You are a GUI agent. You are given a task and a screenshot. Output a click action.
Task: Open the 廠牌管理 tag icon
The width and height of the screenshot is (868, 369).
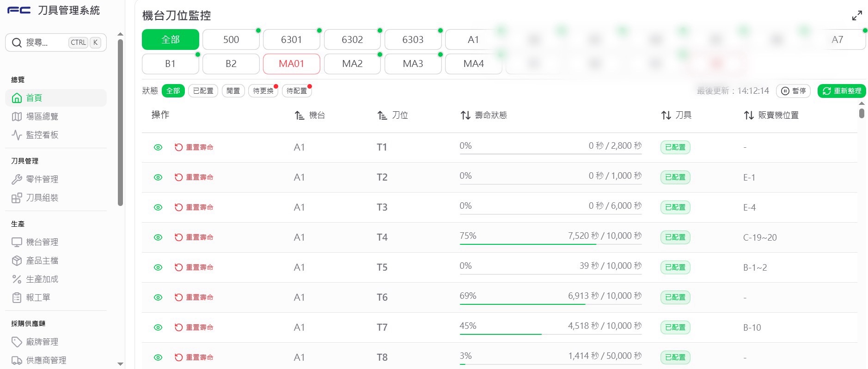[17, 342]
